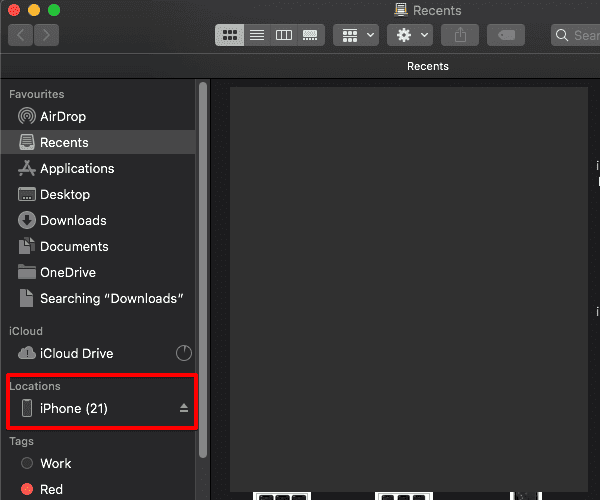Image resolution: width=600 pixels, height=500 pixels.
Task: Select Documents in the sidebar
Action: 74,247
